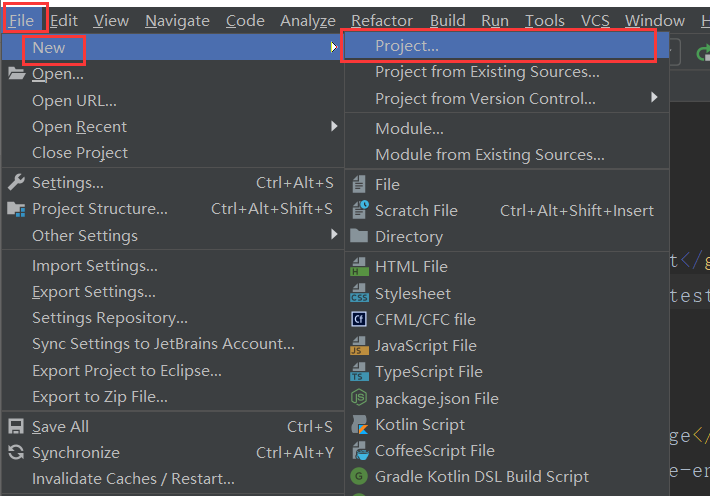The height and width of the screenshot is (496, 710).
Task: Open the File menu
Action: [22, 20]
